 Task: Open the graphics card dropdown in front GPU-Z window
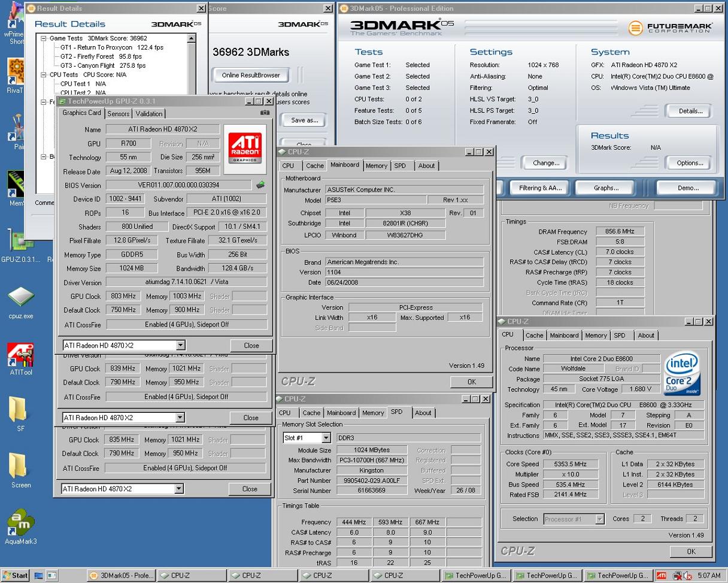[x=180, y=345]
